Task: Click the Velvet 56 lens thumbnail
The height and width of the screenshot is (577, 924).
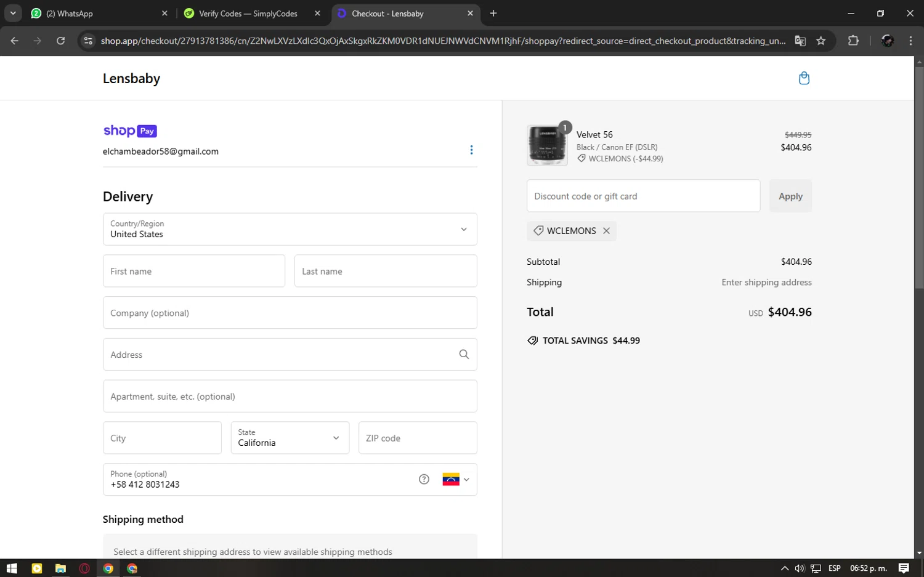Action: (547, 146)
